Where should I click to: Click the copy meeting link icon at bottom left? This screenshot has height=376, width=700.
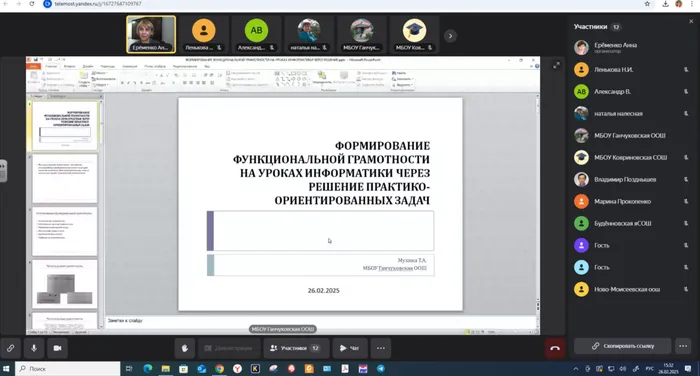tap(10, 348)
